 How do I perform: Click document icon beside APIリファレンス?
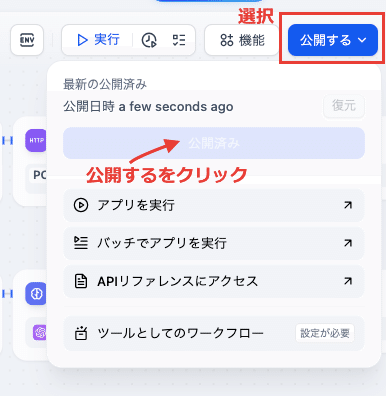[81, 281]
